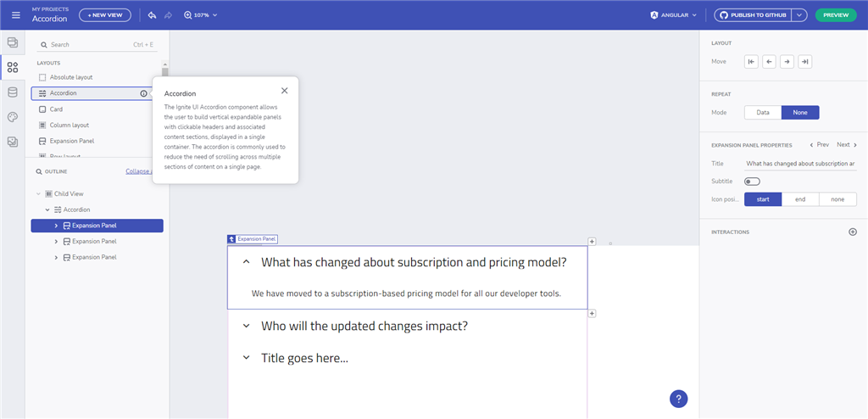Add a new interaction plus icon

click(x=853, y=232)
